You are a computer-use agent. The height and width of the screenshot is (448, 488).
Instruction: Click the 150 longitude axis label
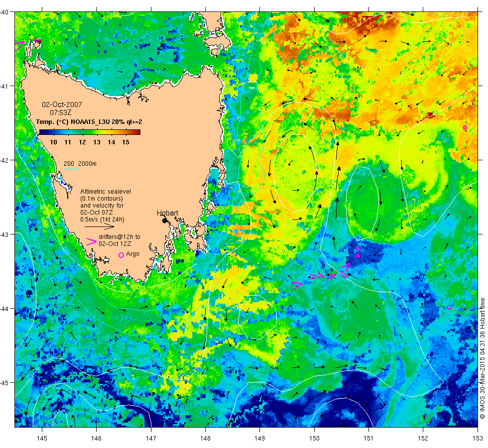tap(314, 439)
